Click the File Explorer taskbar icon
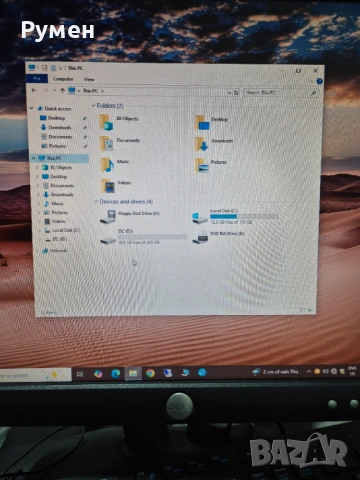360x480 pixels. click(133, 373)
